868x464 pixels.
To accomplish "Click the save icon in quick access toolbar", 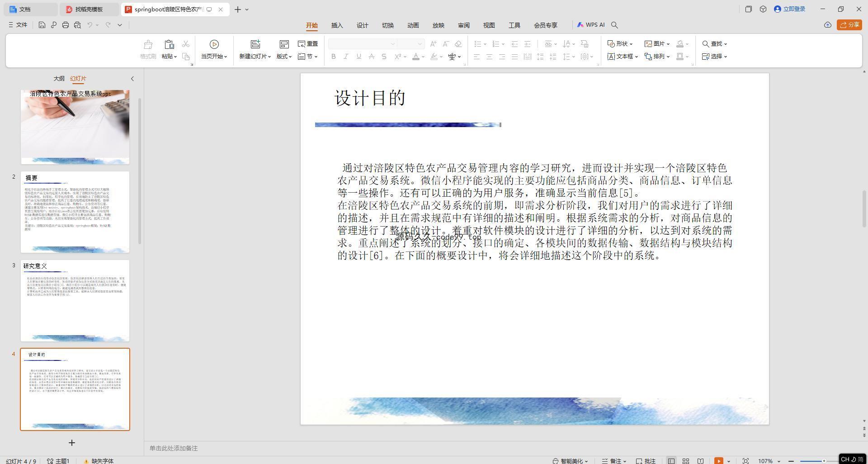I will [42, 25].
